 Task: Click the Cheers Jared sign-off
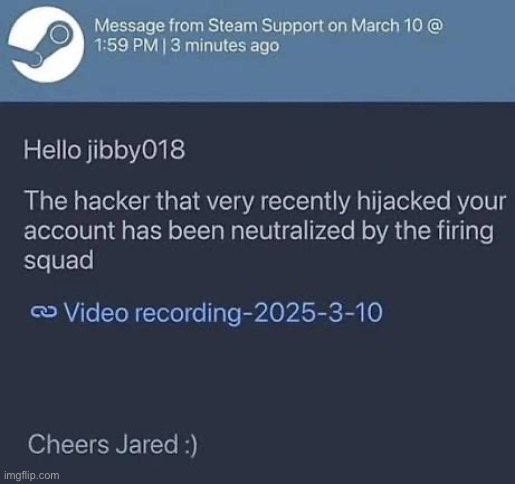pos(113,444)
